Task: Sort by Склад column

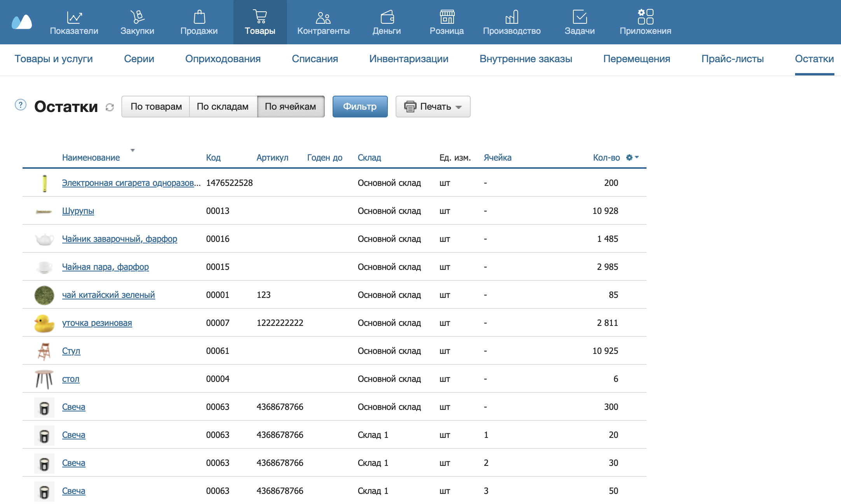Action: [x=369, y=157]
